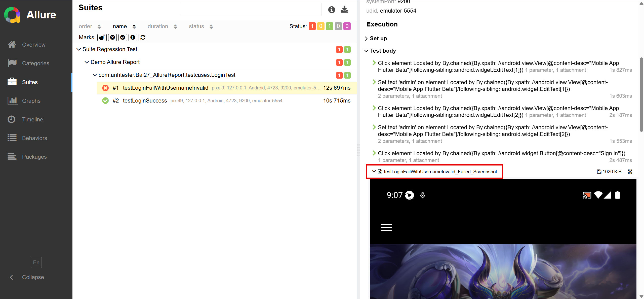Click the download CSV icon
This screenshot has height=299, width=644.
344,10
